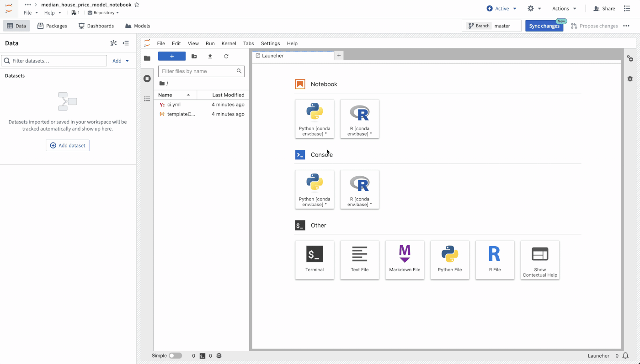The height and width of the screenshot is (364, 640).
Task: Open the File dropdown in top header
Action: coord(31,13)
